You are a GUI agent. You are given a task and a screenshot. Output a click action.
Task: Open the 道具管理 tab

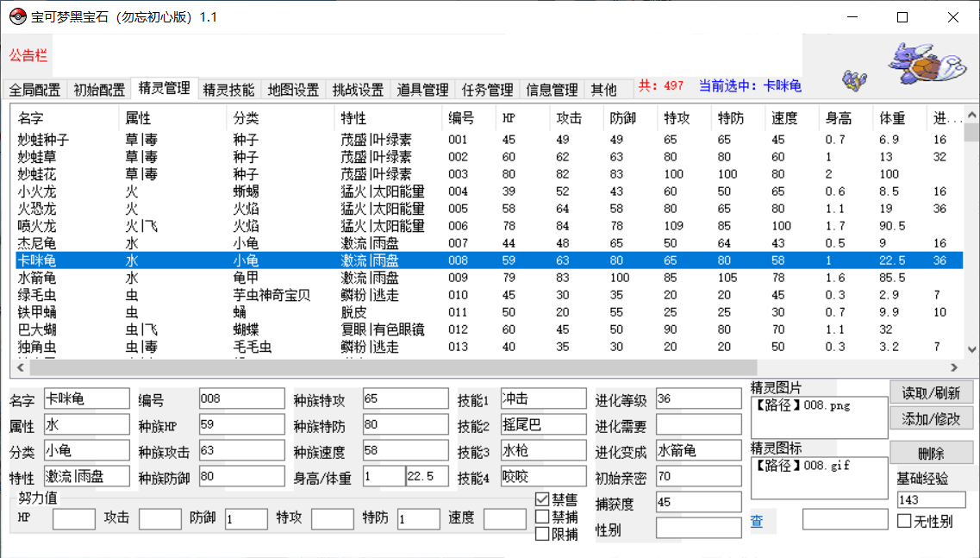[422, 90]
